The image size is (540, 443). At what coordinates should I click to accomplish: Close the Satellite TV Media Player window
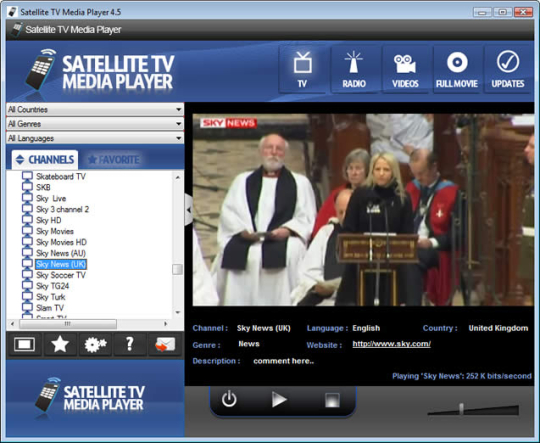[523, 12]
